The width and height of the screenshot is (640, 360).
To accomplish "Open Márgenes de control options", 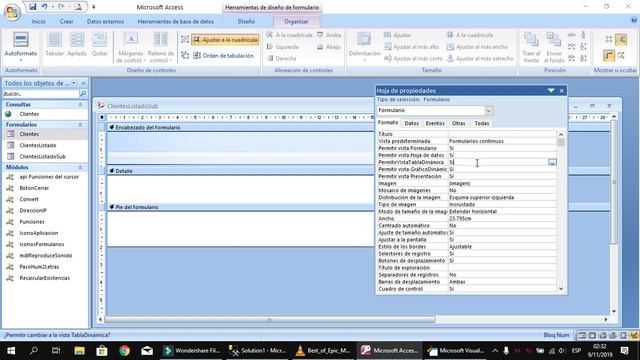I will 131,48.
